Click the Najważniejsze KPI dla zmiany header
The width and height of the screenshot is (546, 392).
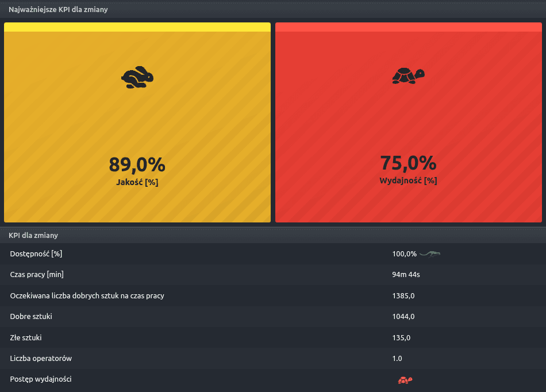point(58,10)
